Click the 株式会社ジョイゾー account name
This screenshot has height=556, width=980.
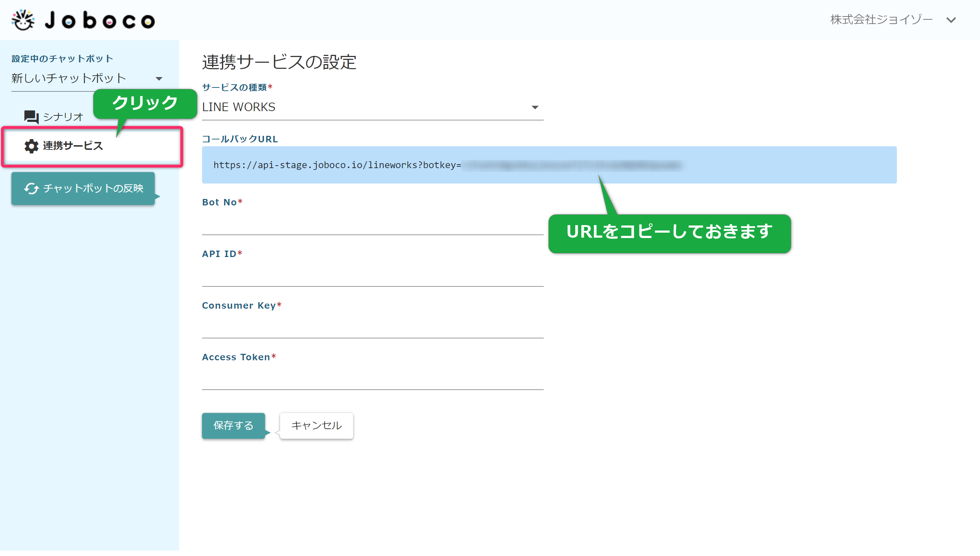click(881, 20)
